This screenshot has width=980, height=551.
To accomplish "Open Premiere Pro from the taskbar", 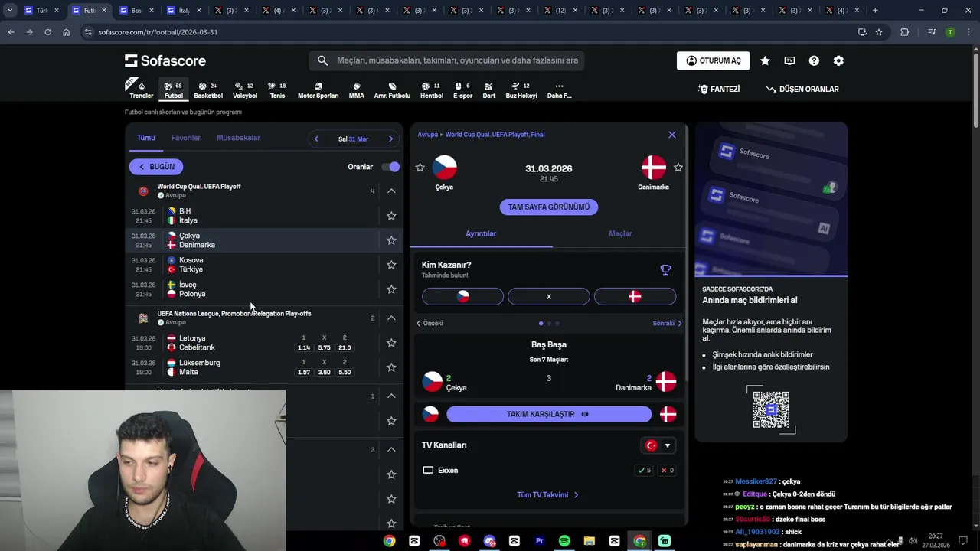I will 539,541.
